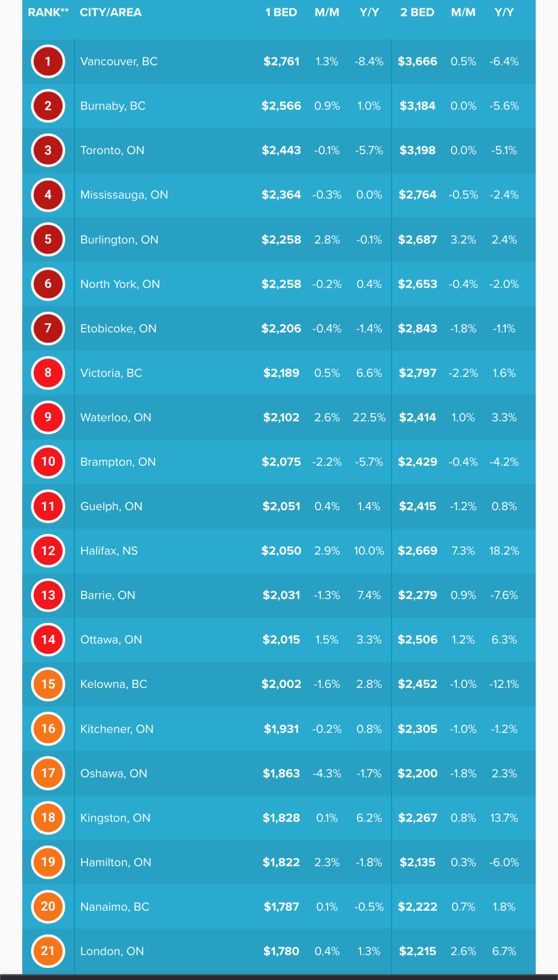Click Waterloo's 22.5% year-over-year value
The height and width of the screenshot is (980, 558).
click(369, 417)
